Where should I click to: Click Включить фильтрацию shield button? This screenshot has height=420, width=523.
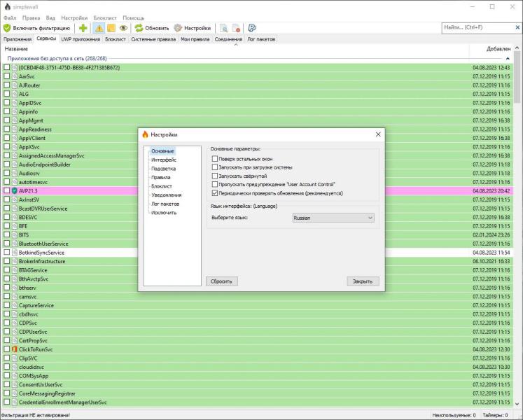(x=36, y=29)
